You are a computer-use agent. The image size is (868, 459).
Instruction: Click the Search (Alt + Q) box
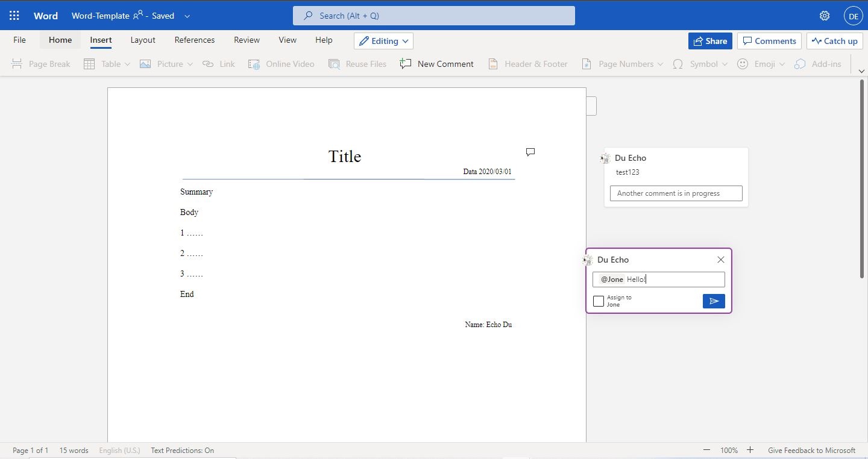[434, 16]
